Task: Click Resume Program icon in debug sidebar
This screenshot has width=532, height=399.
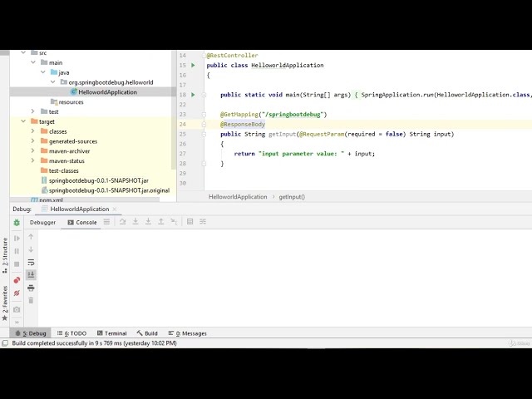Action: [17, 239]
